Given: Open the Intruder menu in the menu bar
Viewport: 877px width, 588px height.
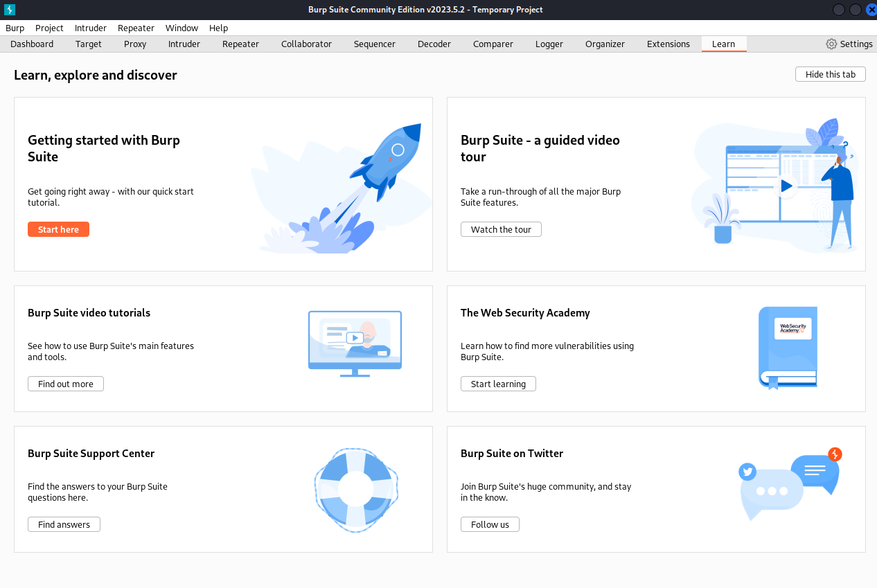Looking at the screenshot, I should pos(91,28).
